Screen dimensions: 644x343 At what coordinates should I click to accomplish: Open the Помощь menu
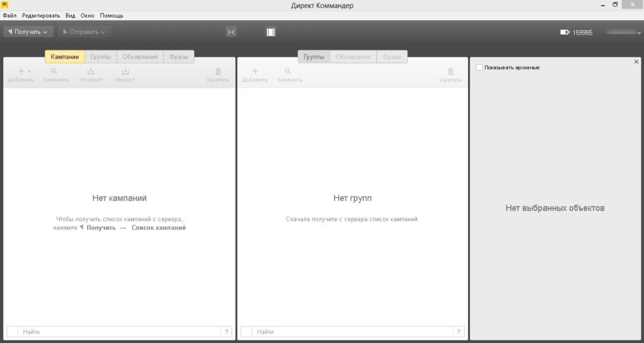[x=112, y=16]
